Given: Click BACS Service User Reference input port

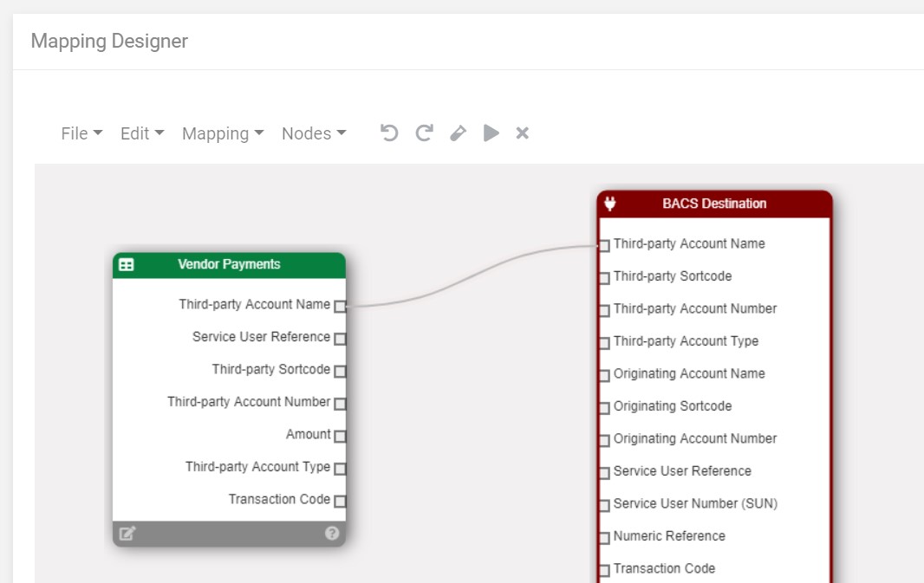Looking at the screenshot, I should [x=604, y=473].
